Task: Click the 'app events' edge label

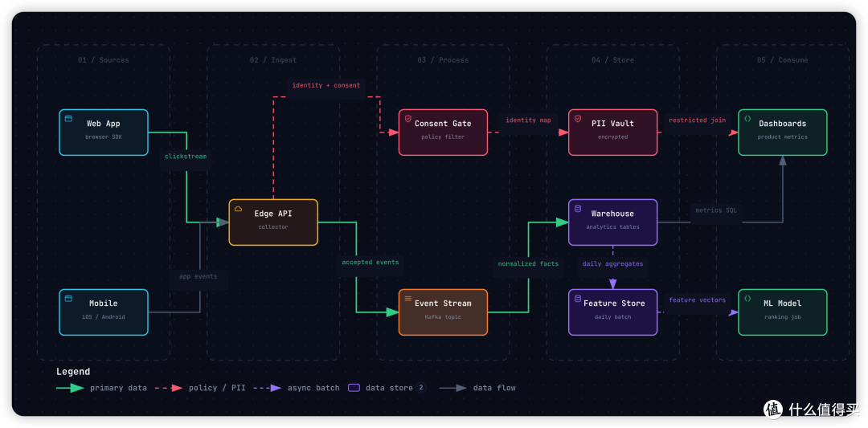Action: [199, 276]
